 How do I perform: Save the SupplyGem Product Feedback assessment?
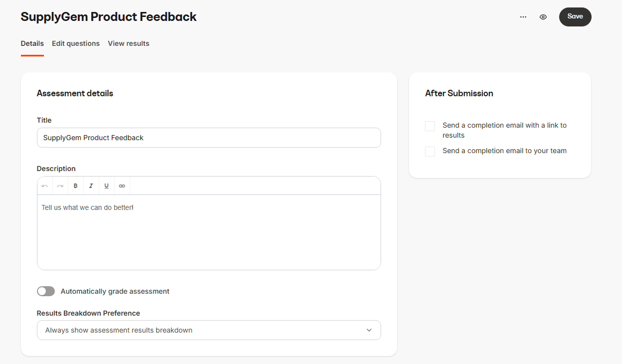point(575,16)
